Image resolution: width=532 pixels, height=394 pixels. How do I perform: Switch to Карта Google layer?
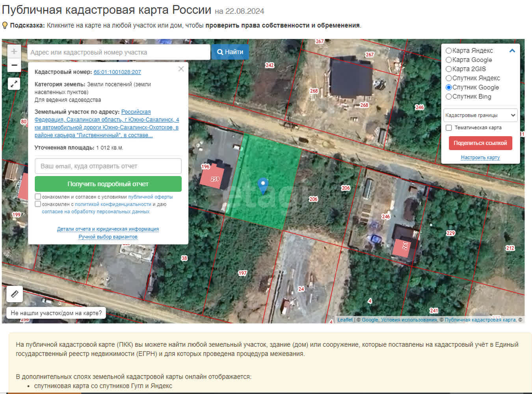tap(449, 59)
